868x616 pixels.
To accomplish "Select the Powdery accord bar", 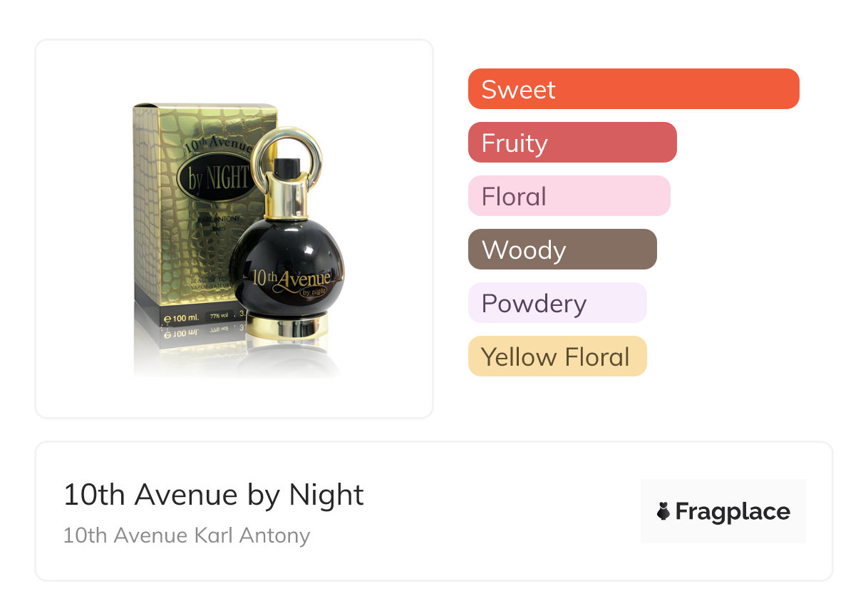I will coord(557,303).
